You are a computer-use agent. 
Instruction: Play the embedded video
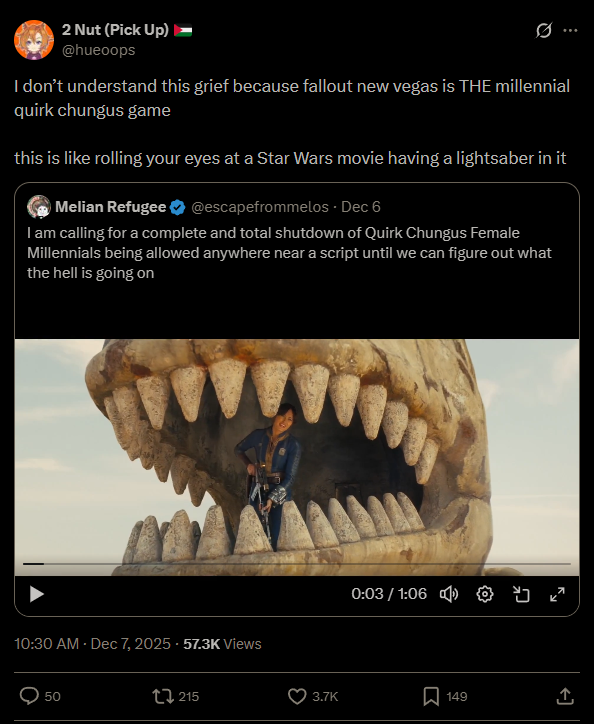tap(36, 594)
